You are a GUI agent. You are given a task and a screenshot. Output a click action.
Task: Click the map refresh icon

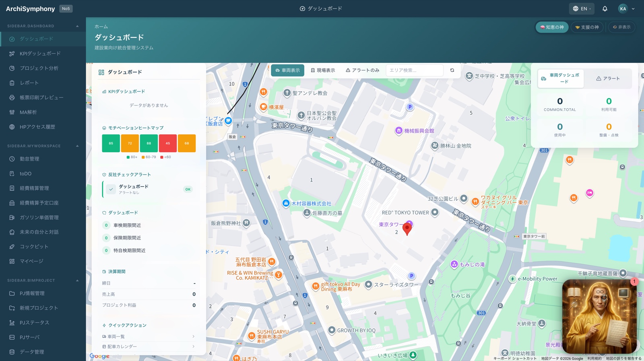coord(452,70)
